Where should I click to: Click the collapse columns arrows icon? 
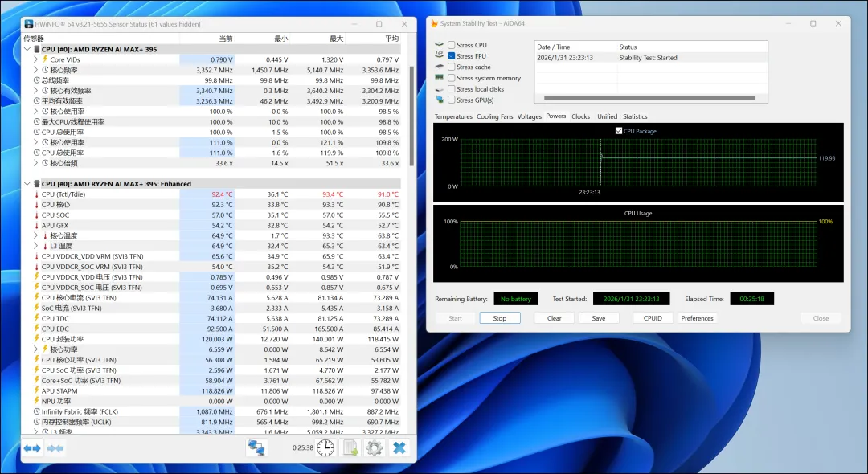tap(55, 448)
